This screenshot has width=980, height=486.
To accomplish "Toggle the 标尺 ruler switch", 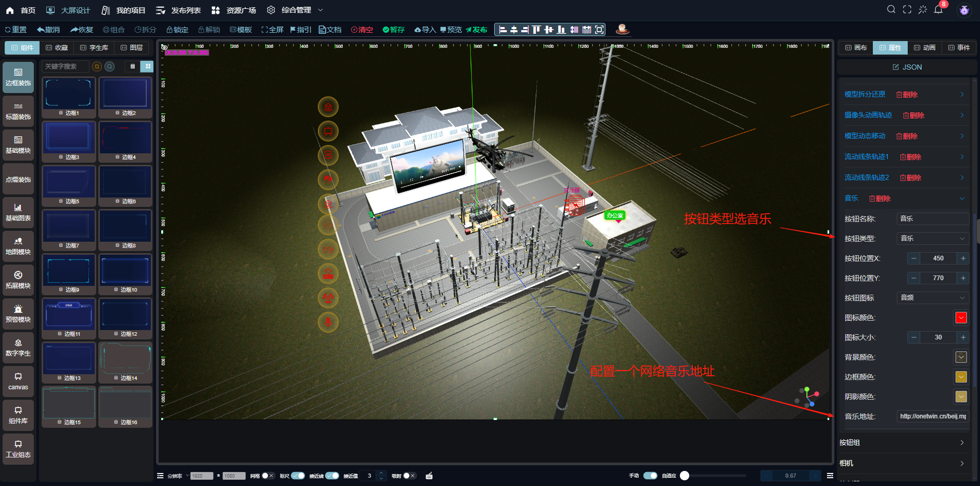I will 298,476.
